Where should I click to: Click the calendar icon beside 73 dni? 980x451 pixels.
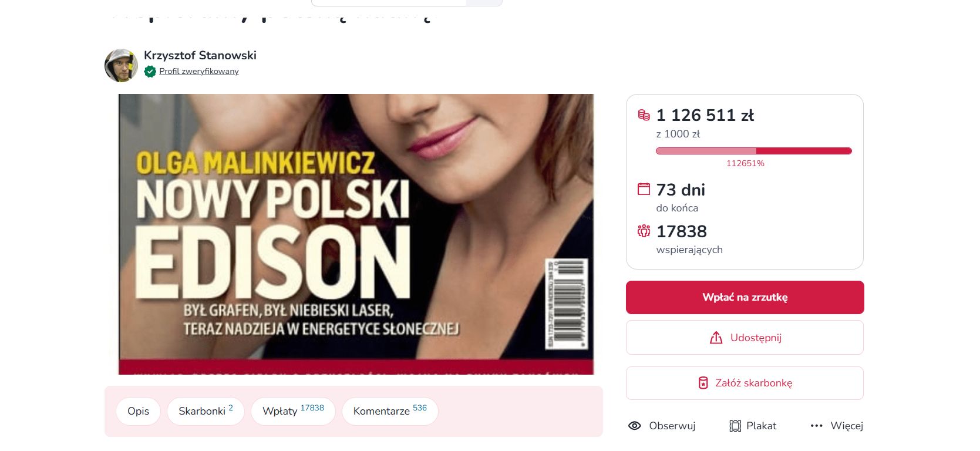click(x=644, y=189)
